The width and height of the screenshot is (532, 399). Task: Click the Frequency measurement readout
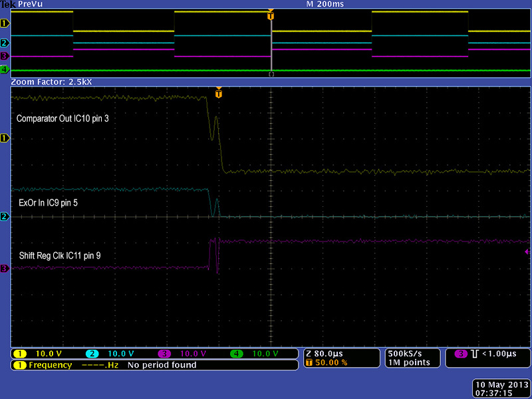tap(154, 365)
